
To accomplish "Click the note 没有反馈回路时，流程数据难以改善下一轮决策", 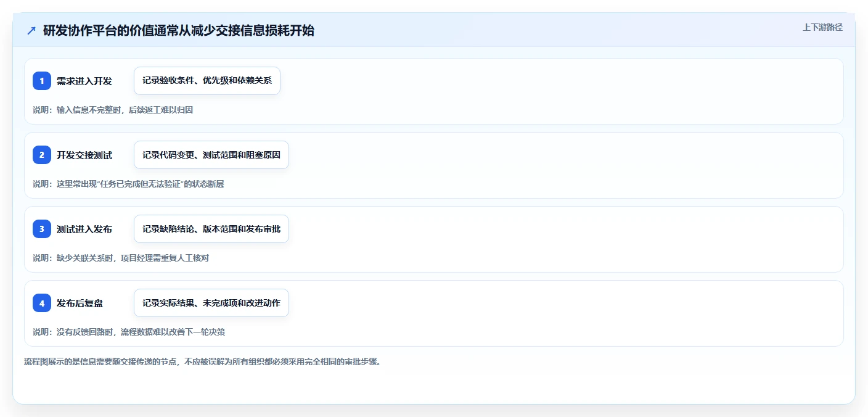I will 129,332.
